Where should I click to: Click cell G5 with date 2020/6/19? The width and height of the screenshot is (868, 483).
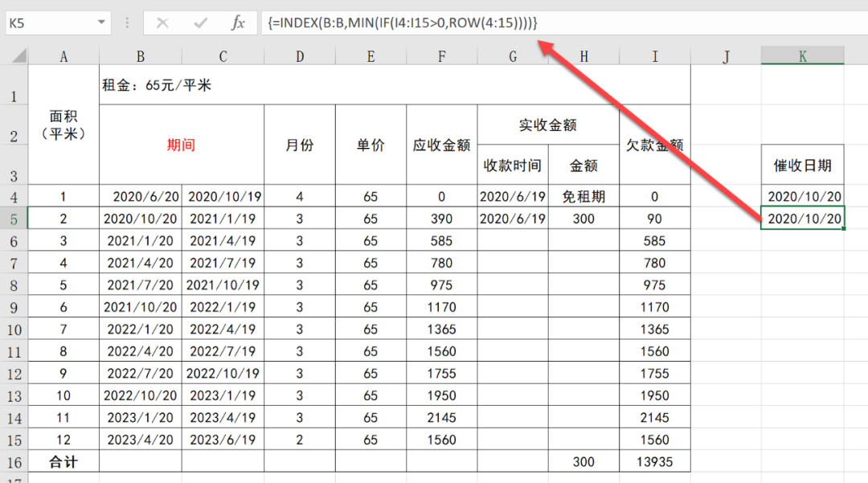coord(513,219)
